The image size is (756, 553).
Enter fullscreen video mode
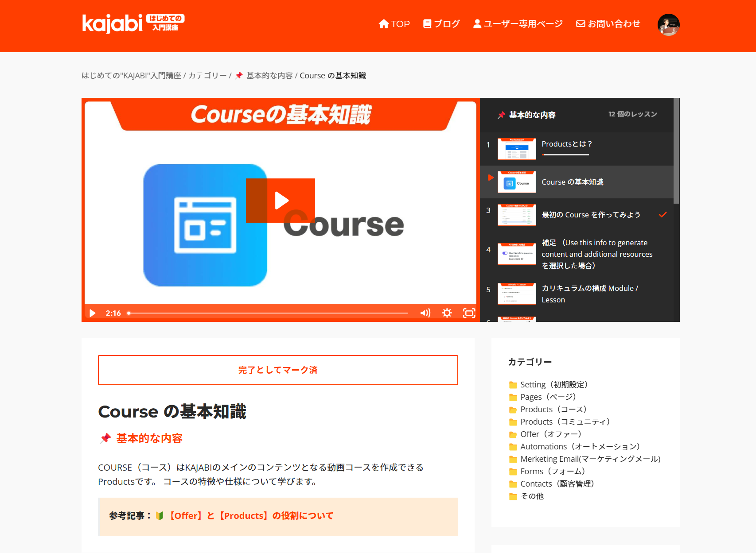[x=469, y=313]
